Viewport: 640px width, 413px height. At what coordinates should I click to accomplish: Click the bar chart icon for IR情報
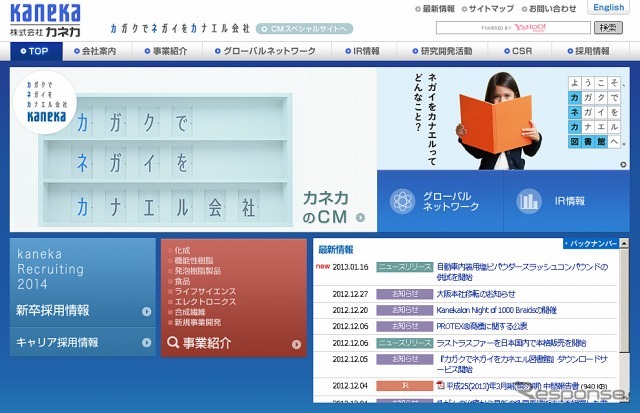529,201
